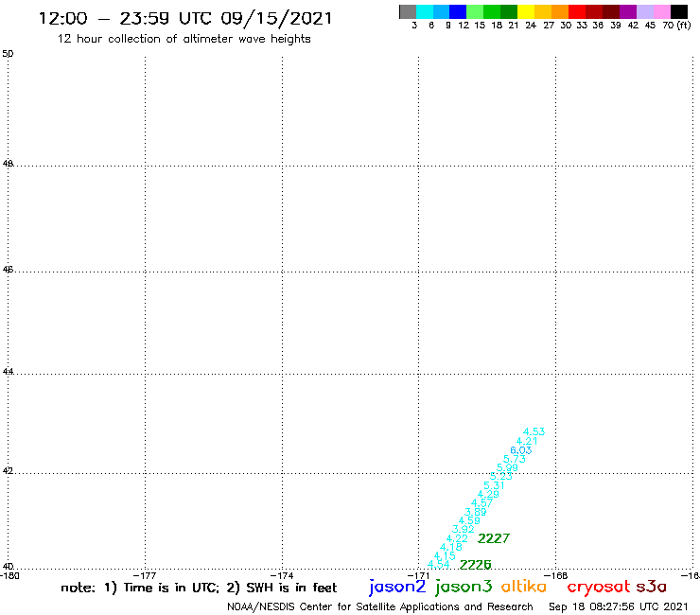Viewport: 700px width, 615px height.
Task: Click the wave height value 4.54
Action: point(439,565)
